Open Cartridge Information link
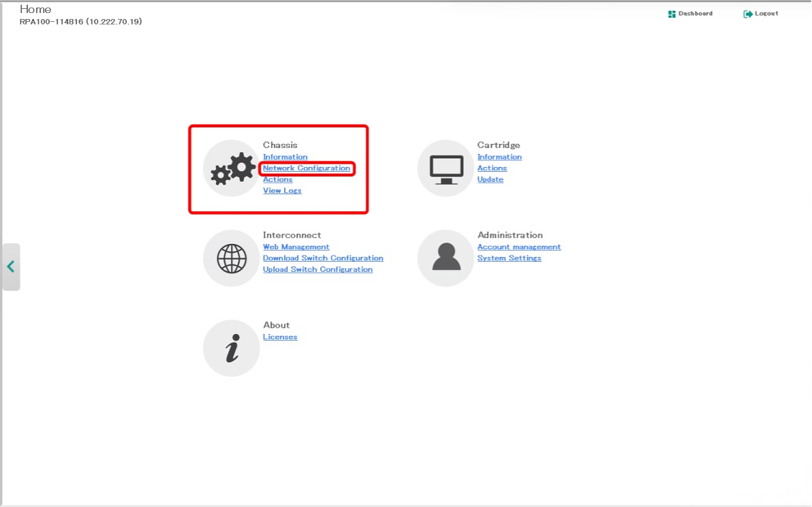Screen dimensions: 812x507 499,157
